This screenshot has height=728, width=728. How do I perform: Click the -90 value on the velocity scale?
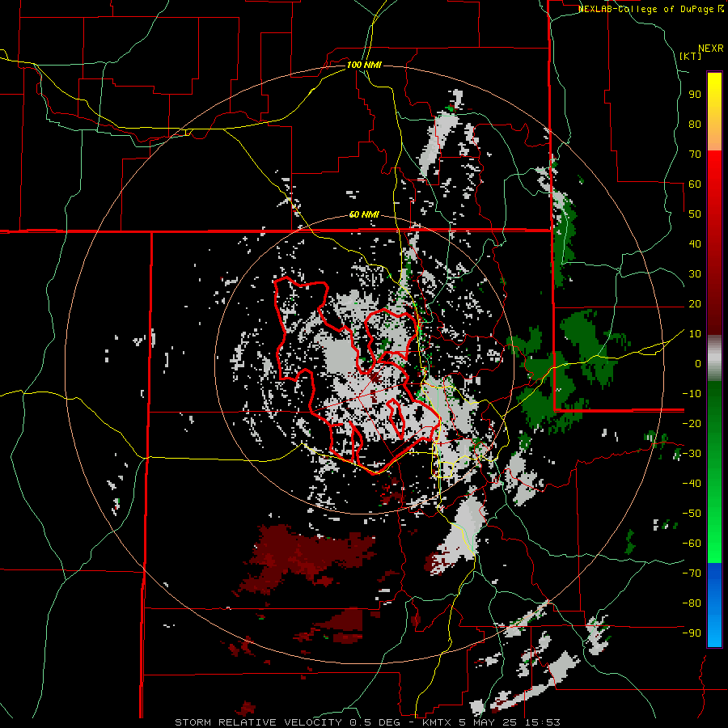pos(692,633)
